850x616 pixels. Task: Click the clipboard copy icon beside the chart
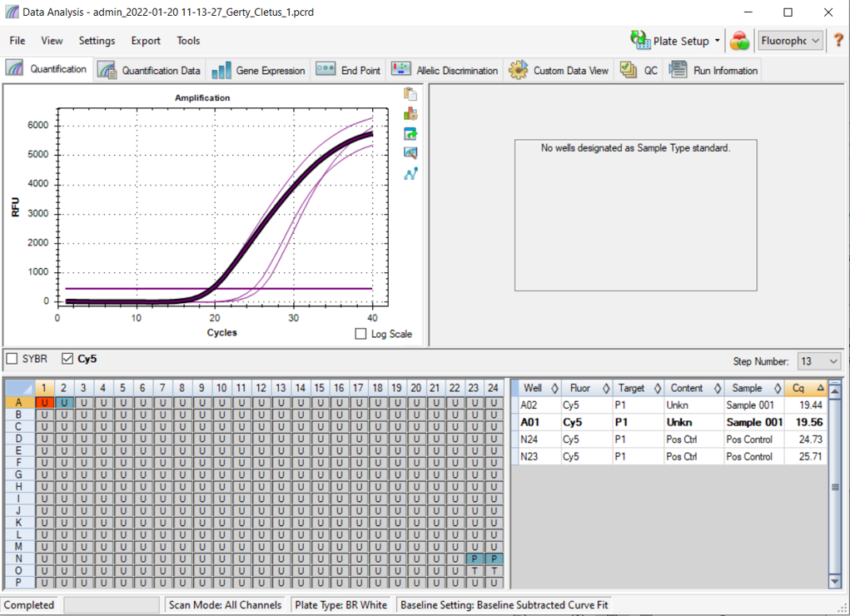tap(410, 94)
